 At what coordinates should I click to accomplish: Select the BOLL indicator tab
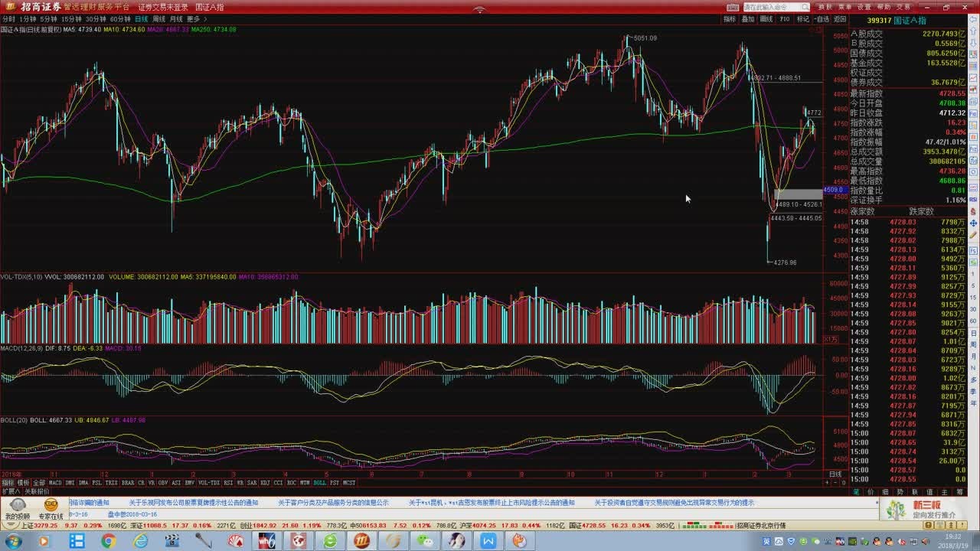point(319,483)
